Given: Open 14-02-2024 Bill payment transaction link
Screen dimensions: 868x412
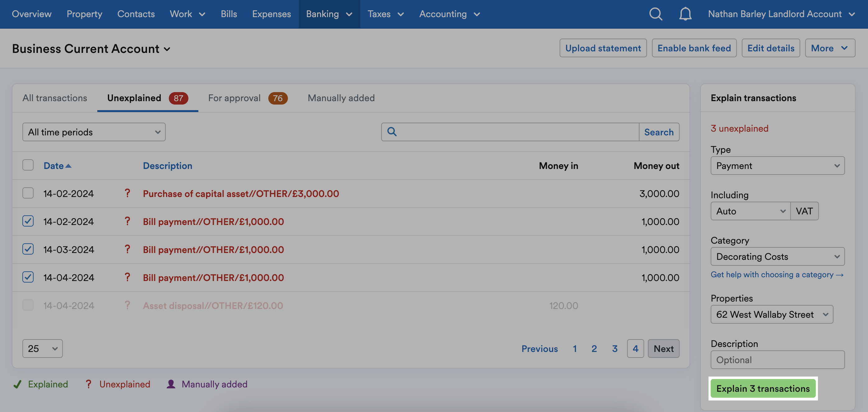Looking at the screenshot, I should coord(213,222).
